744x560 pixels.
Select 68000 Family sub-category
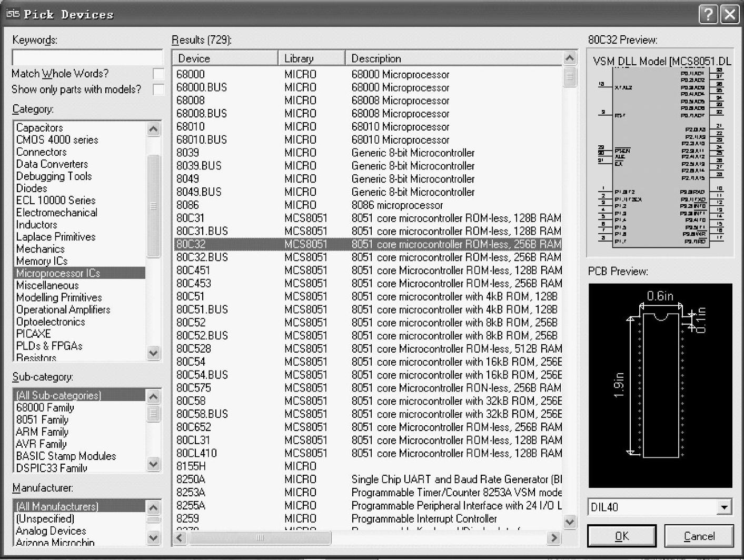[x=45, y=407]
